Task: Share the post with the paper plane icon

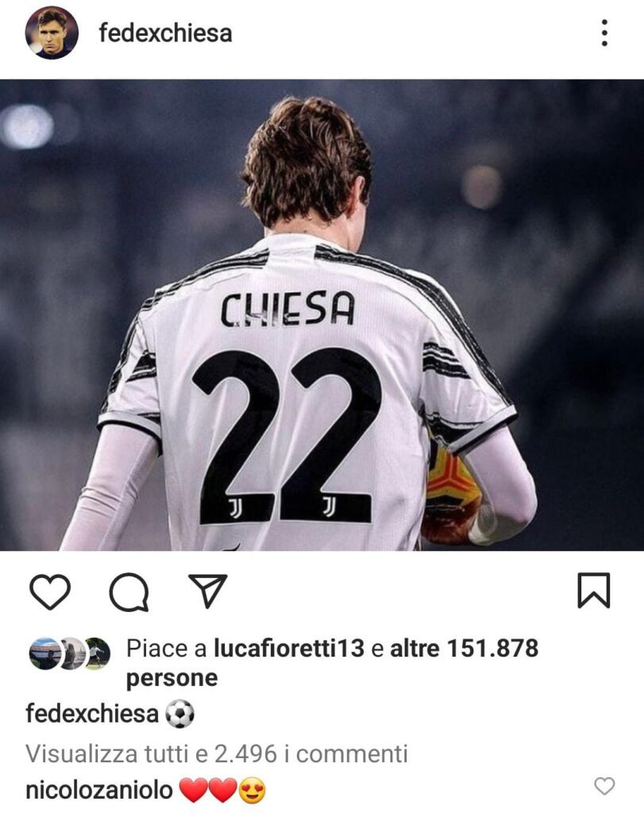Action: click(x=207, y=591)
